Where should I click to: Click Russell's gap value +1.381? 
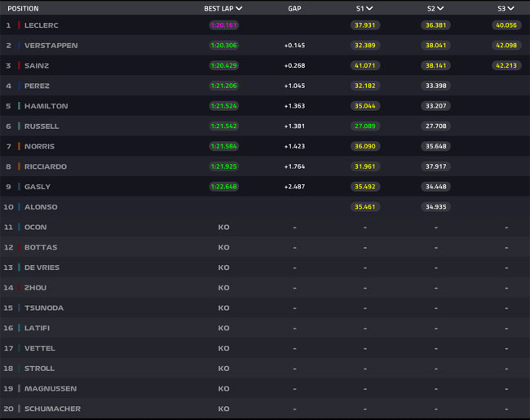click(294, 126)
